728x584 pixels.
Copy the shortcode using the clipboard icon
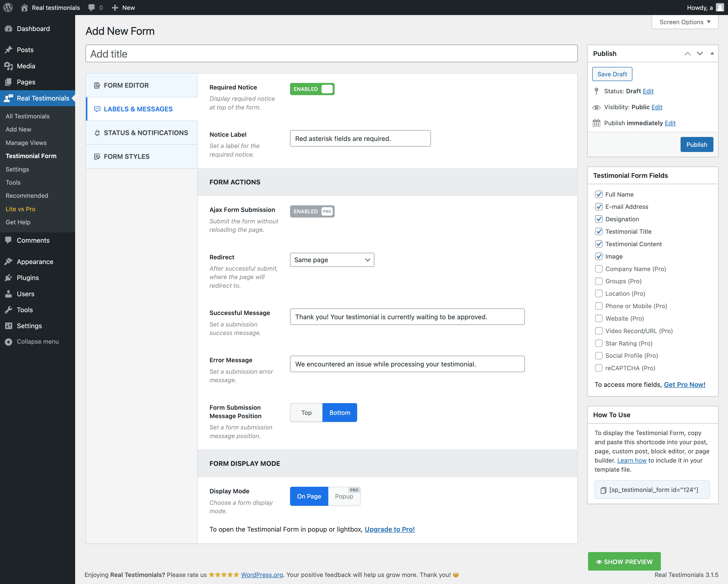[x=603, y=490]
